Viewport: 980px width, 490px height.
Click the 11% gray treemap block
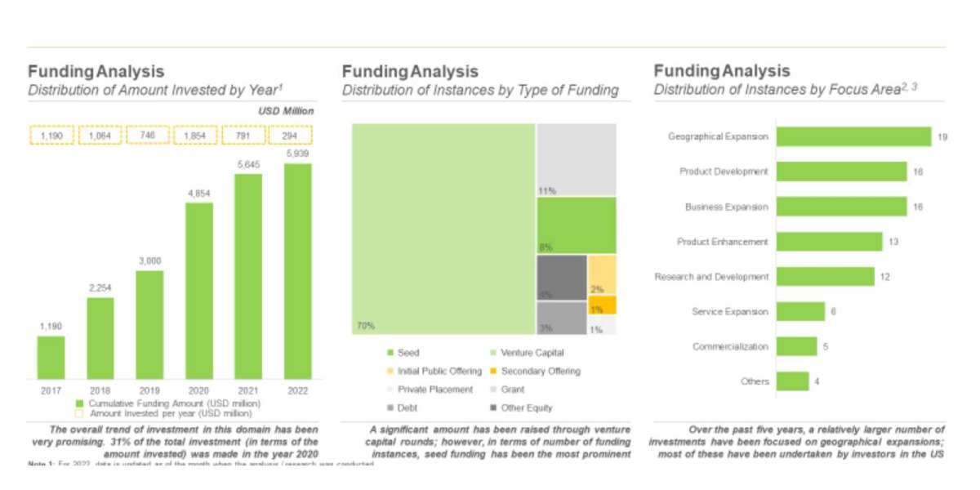[x=576, y=159]
